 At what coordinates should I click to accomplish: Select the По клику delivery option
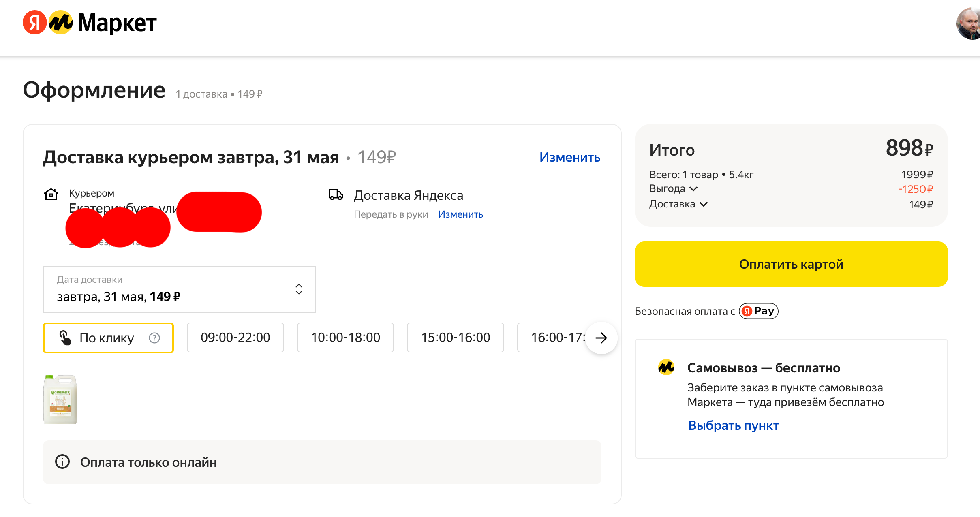(x=107, y=338)
